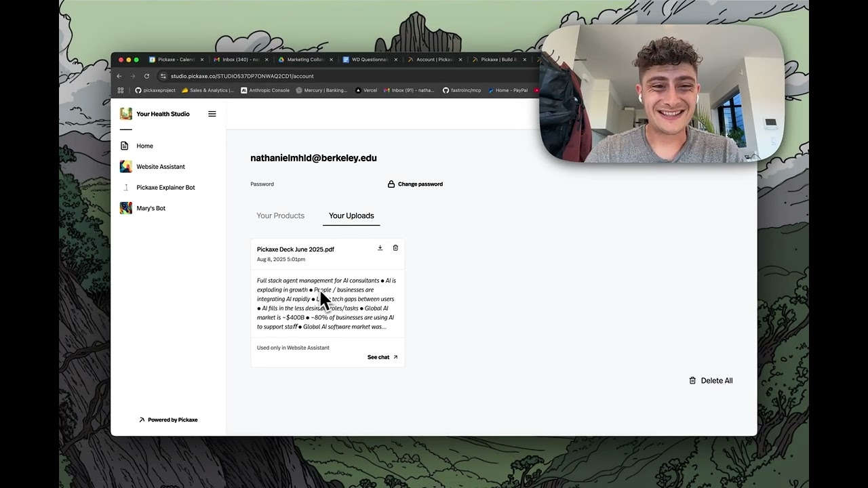The image size is (868, 488).
Task: Close the Inbox (340) browser tab
Action: 267,60
